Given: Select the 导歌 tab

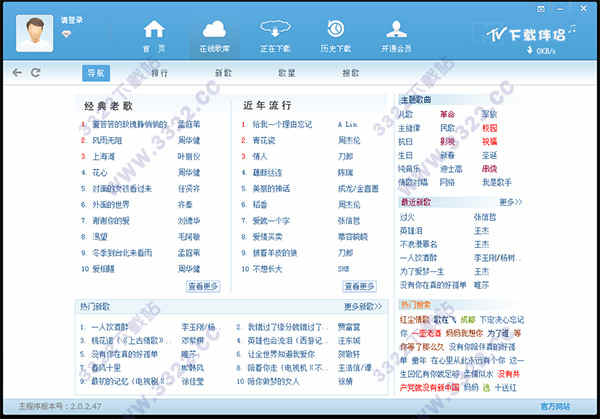Looking at the screenshot, I should tap(96, 73).
